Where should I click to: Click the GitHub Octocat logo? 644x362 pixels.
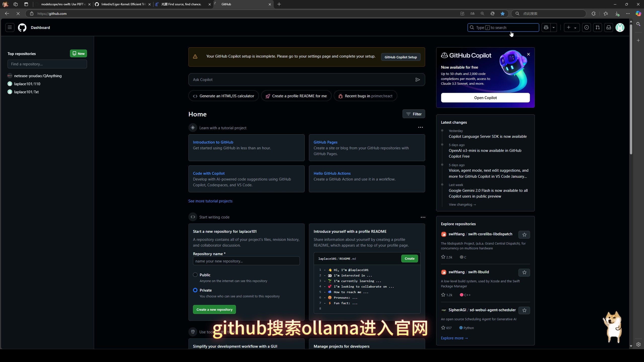pyautogui.click(x=22, y=27)
